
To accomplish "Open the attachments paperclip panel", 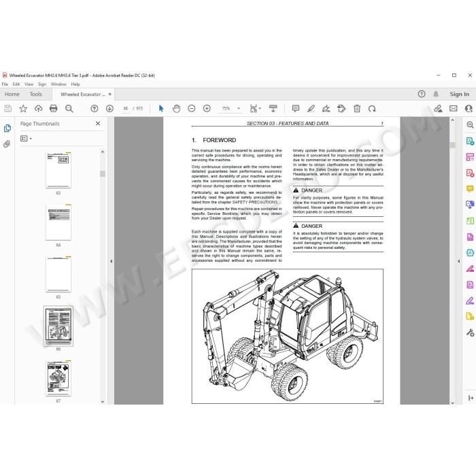I will [x=7, y=144].
